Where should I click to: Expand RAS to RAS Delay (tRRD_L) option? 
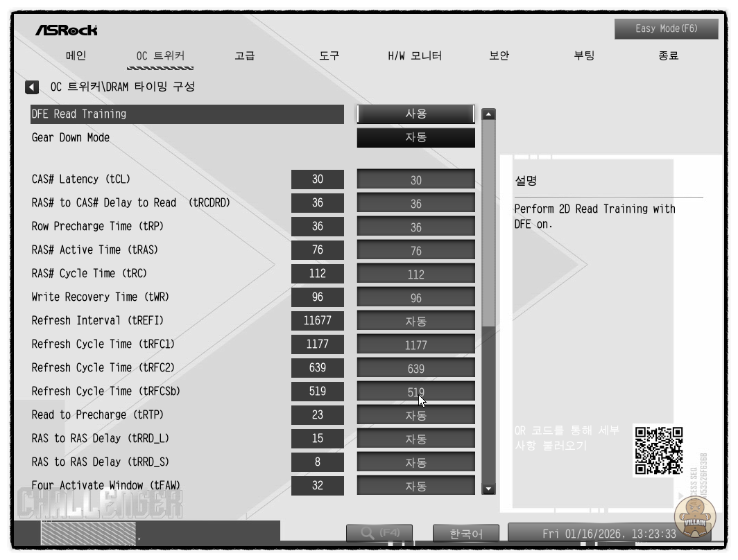tap(415, 439)
